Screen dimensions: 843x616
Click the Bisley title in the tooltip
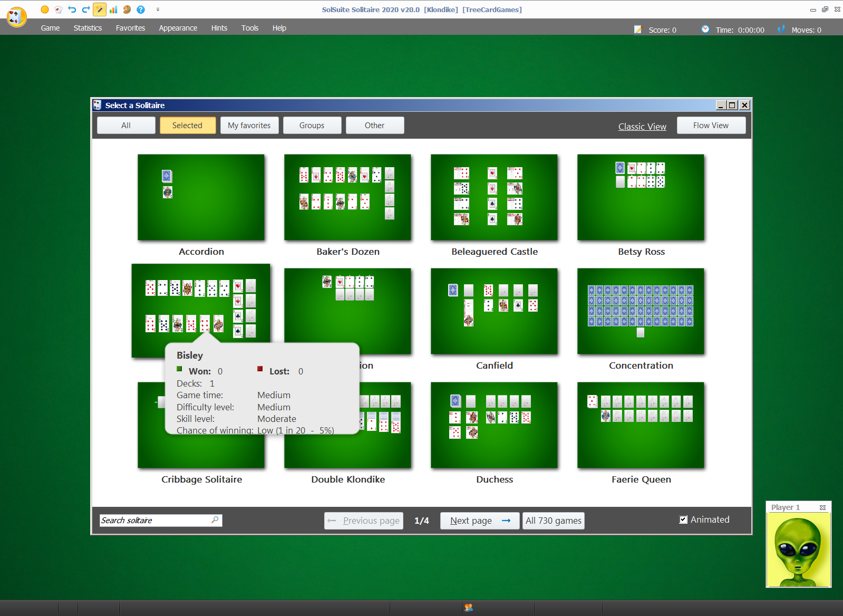point(190,355)
